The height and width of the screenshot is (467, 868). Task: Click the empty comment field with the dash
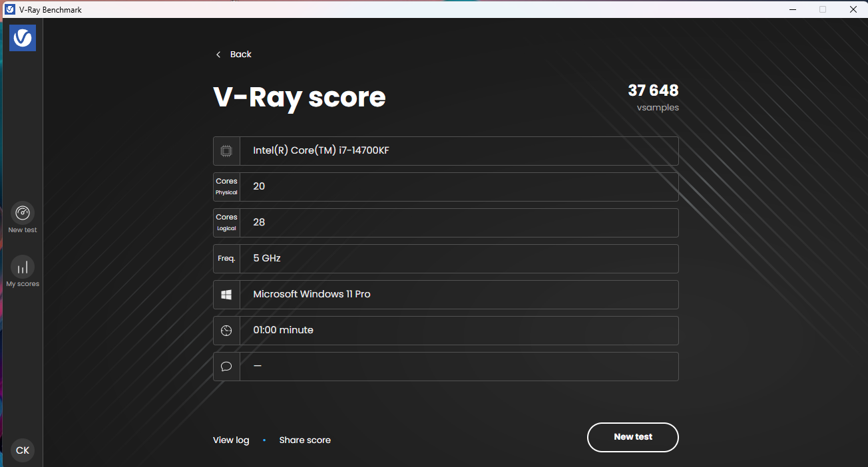[459, 367]
